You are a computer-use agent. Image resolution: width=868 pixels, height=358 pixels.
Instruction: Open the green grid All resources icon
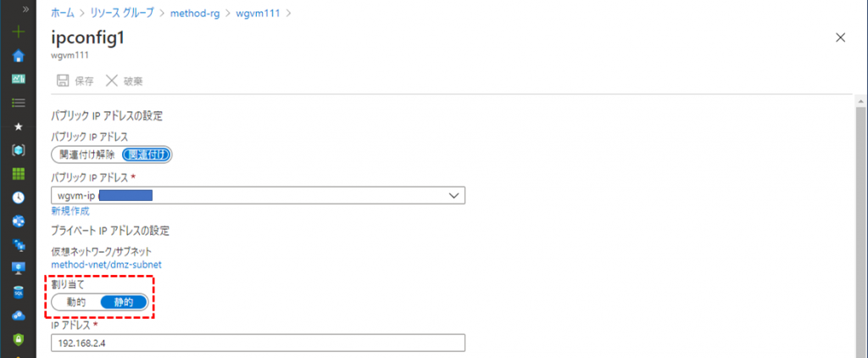click(x=19, y=173)
